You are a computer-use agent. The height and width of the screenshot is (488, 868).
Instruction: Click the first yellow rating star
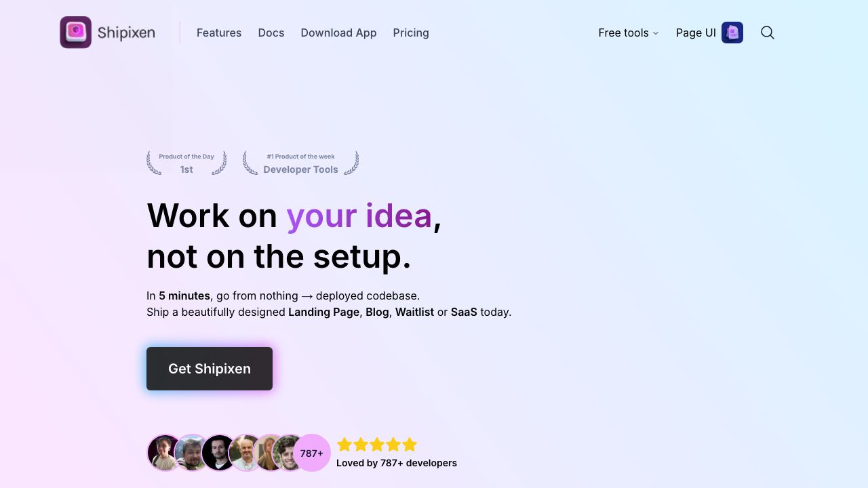click(x=344, y=445)
